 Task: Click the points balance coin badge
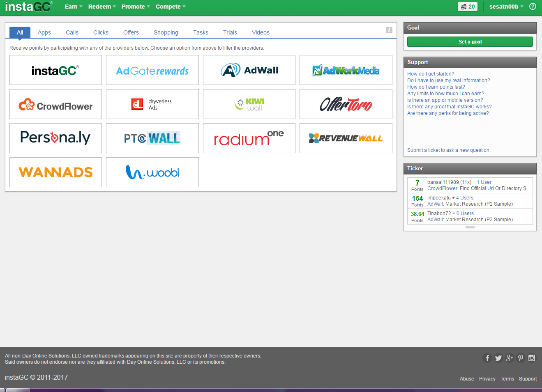click(468, 7)
